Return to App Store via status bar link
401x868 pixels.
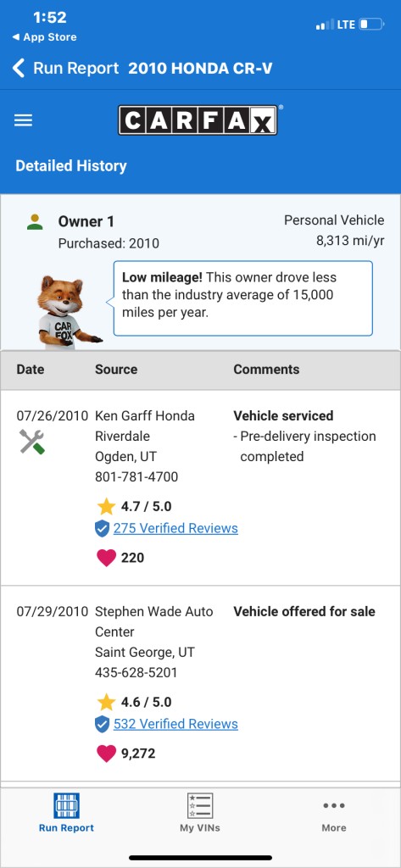point(44,37)
